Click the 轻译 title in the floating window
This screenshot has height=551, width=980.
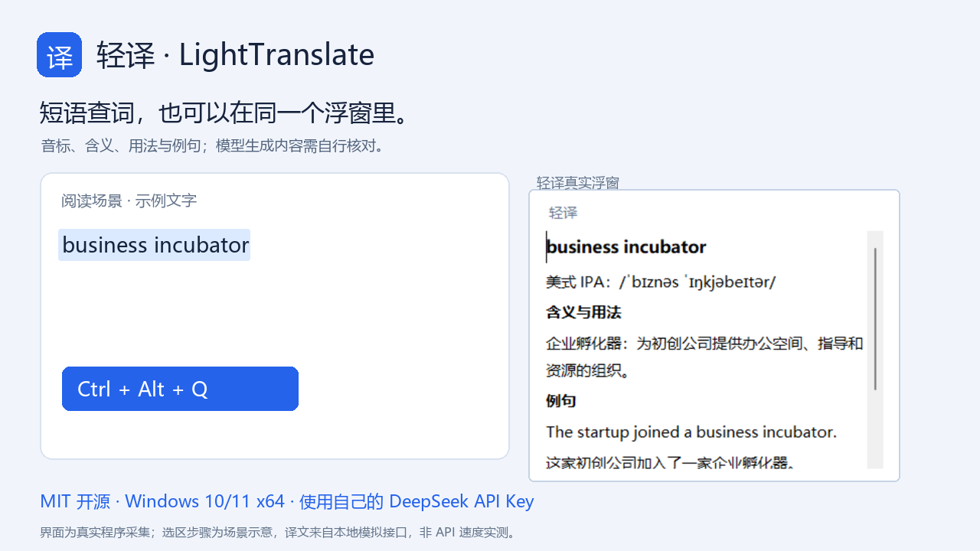563,213
